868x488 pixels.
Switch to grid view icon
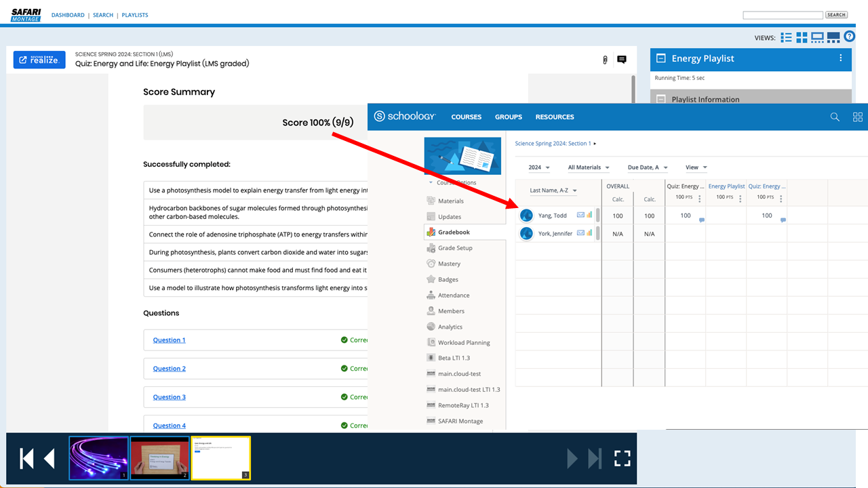pos(802,37)
